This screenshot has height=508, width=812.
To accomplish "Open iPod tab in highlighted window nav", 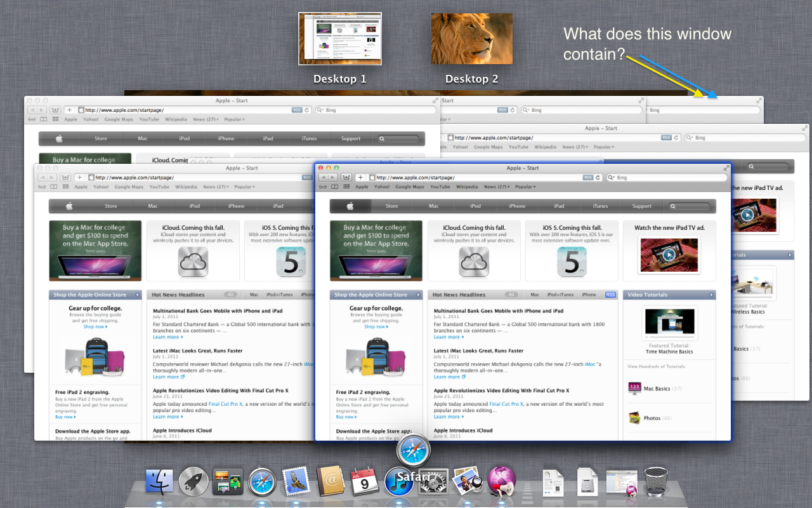I will click(476, 206).
